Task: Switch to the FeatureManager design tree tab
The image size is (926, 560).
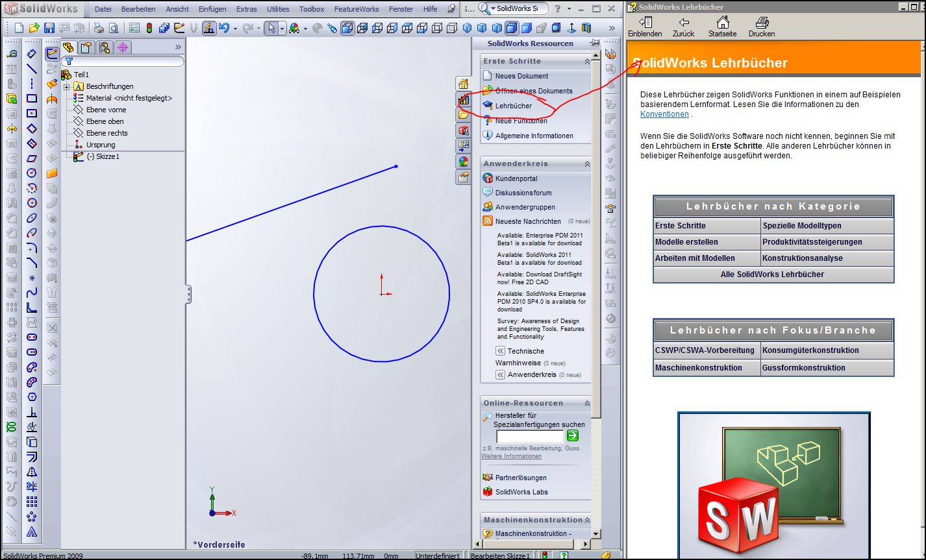Action: 69,47
